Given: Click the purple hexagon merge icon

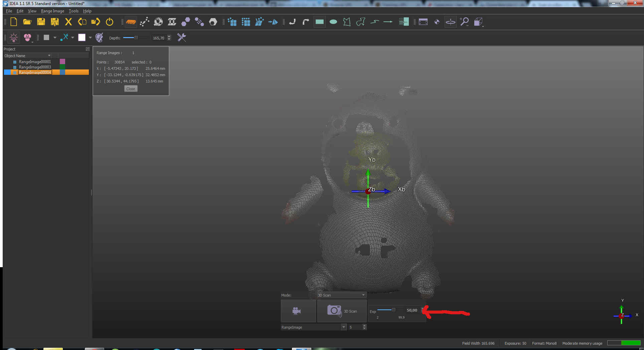Looking at the screenshot, I should click(186, 22).
